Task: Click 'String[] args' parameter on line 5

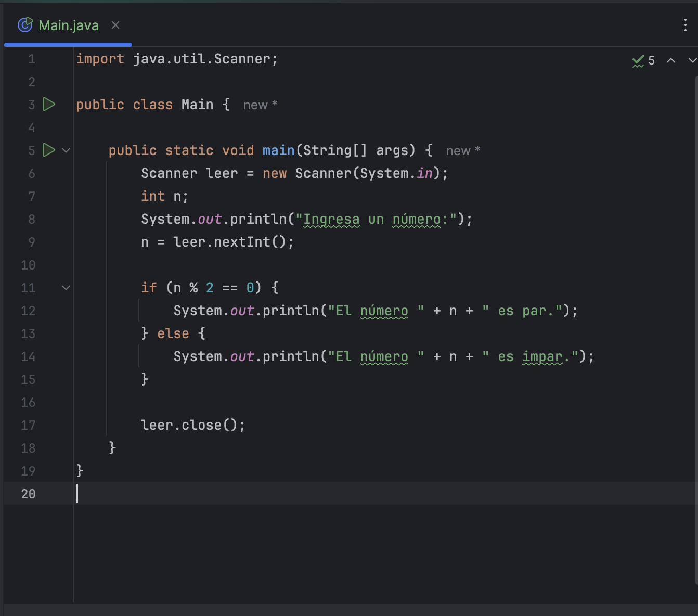Action: (x=359, y=150)
